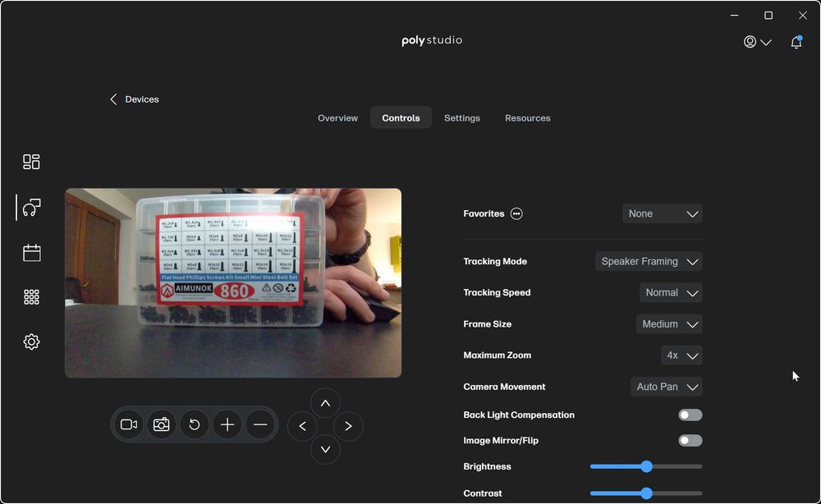The height and width of the screenshot is (504, 821).
Task: Click the Favorites more options ellipsis
Action: click(516, 213)
